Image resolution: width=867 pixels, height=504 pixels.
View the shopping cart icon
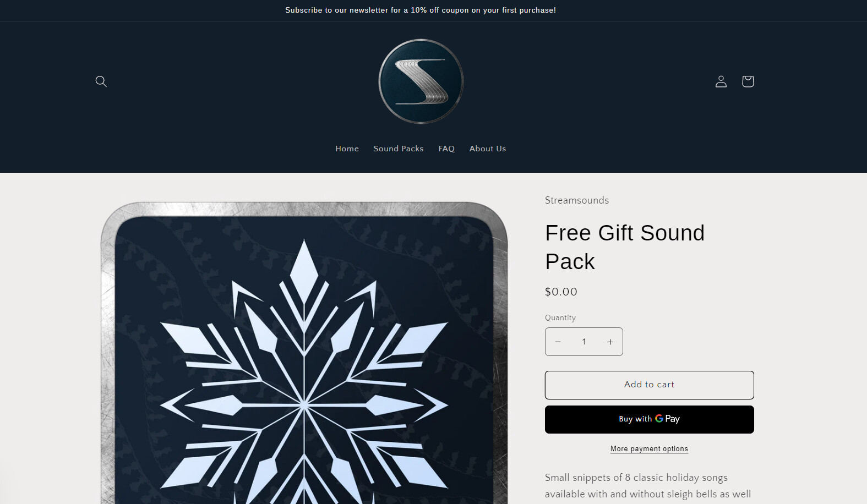click(748, 81)
